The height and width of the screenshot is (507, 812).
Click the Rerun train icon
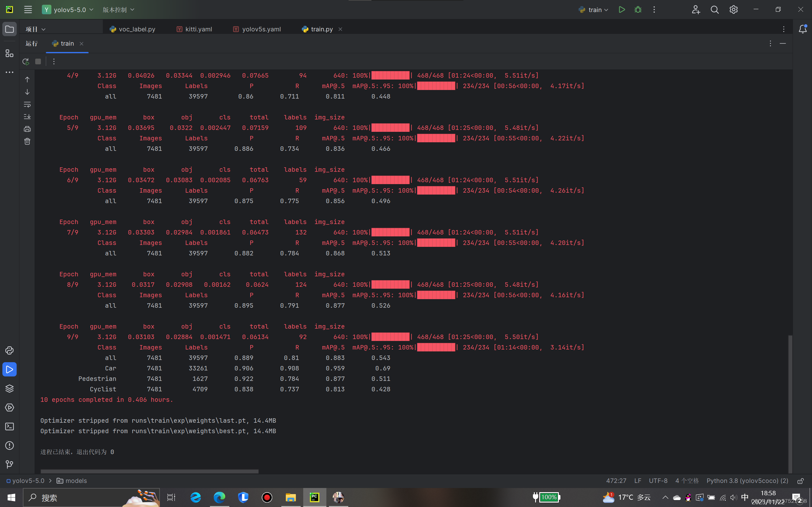26,62
